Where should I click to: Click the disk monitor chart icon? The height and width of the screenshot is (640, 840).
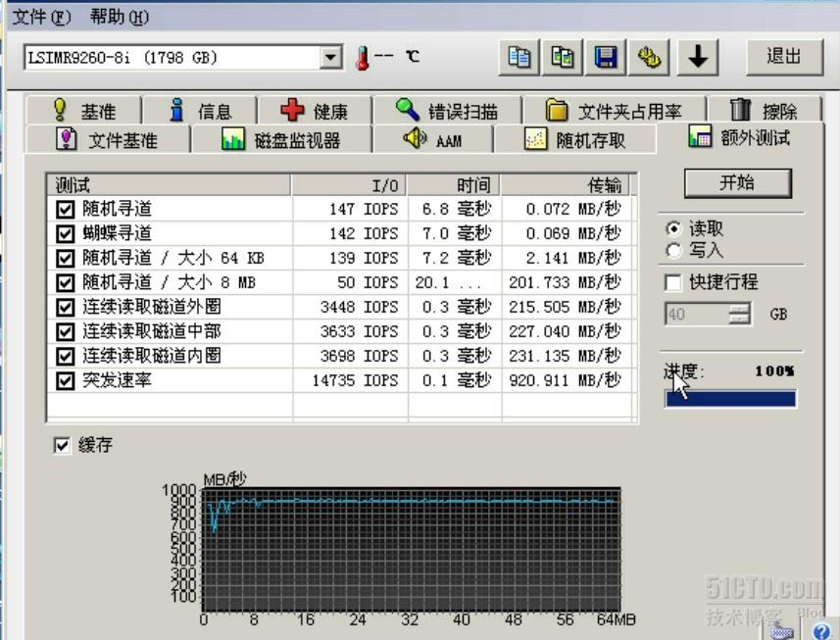coord(233,139)
